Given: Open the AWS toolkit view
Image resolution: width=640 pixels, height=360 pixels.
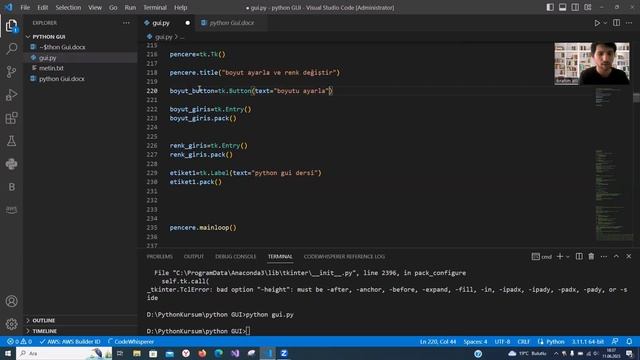Looking at the screenshot, I should coord(11,209).
